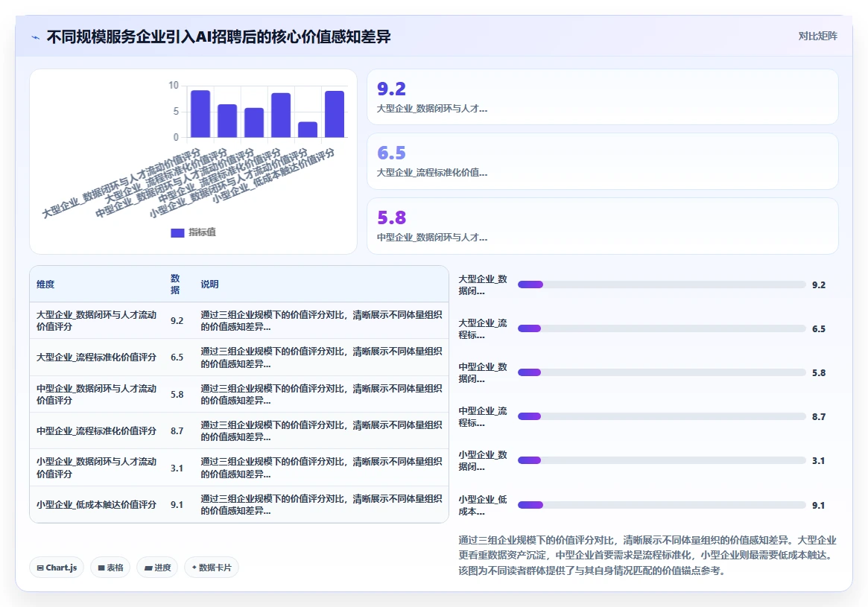
Task: Click the 说明 column header
Action: click(x=209, y=285)
